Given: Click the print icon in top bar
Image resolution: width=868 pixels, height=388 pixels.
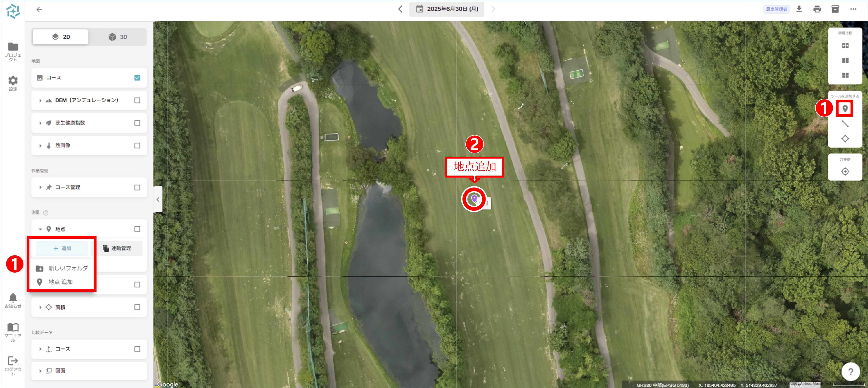Looking at the screenshot, I should click(x=817, y=9).
